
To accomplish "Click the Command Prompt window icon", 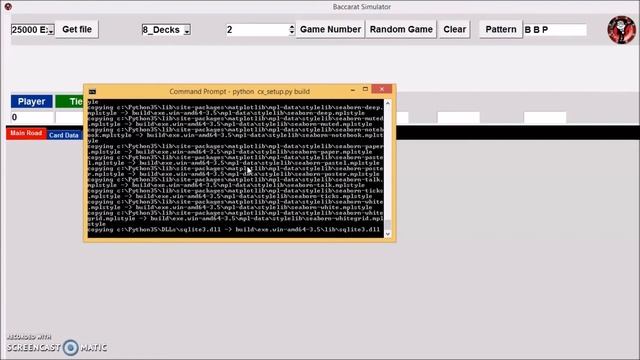I will [93, 91].
